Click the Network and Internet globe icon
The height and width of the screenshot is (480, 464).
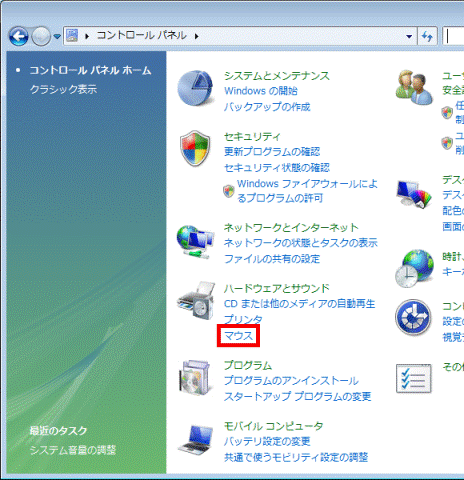tap(195, 242)
